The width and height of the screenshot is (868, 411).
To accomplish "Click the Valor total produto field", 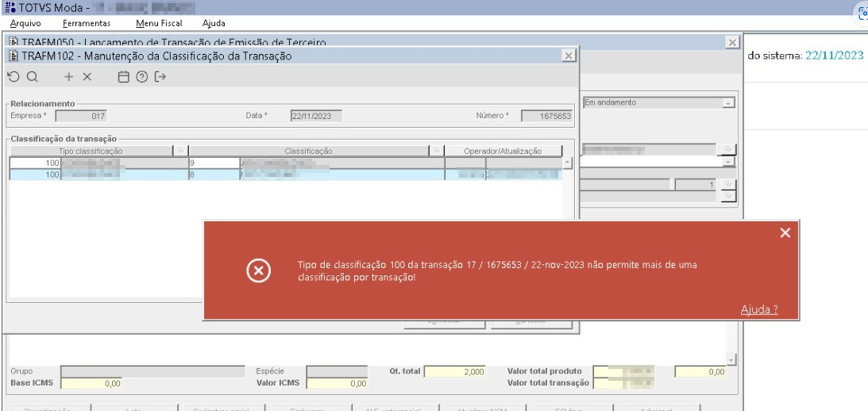I will 623,372.
